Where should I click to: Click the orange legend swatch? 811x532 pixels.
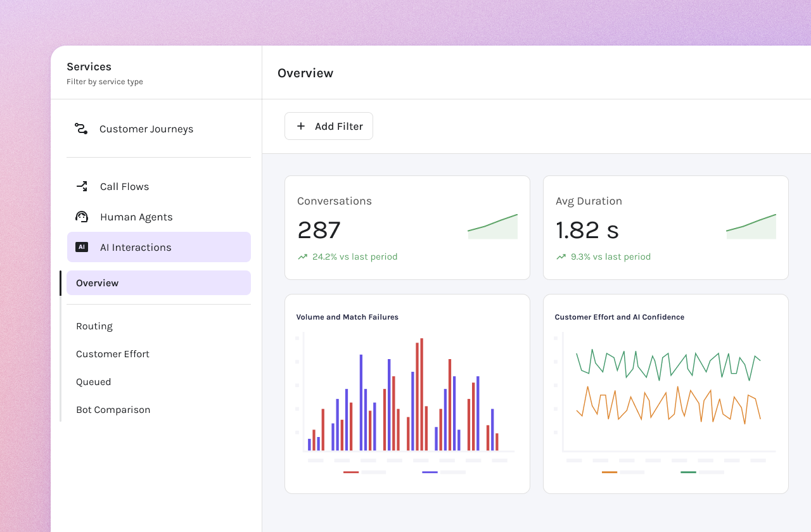pyautogui.click(x=610, y=472)
